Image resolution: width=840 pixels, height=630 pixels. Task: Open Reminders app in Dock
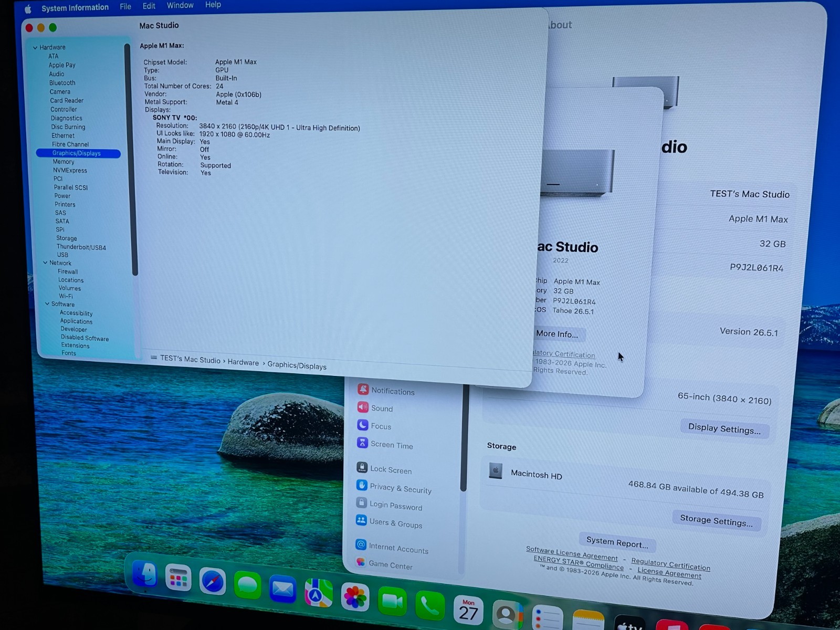547,618
